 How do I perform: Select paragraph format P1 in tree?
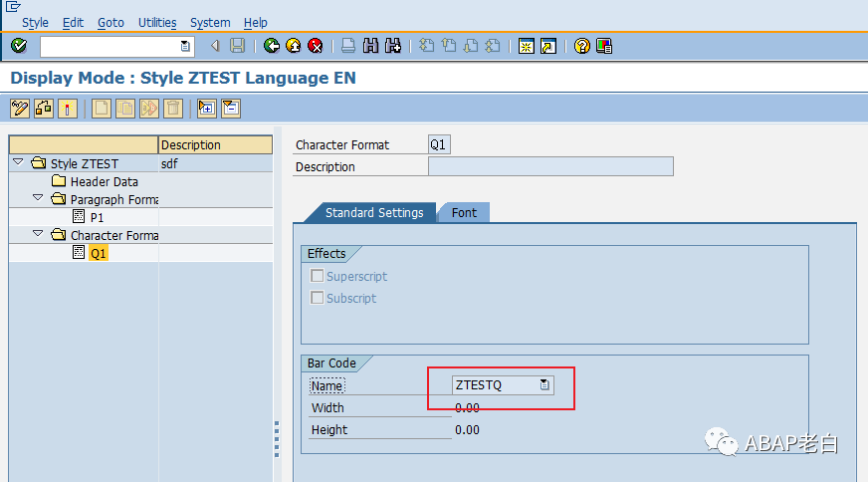97,218
